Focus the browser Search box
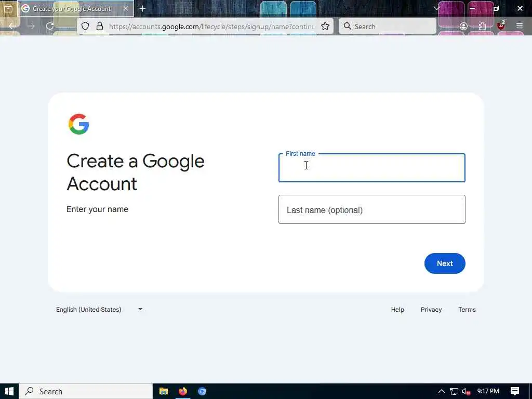 (388, 26)
